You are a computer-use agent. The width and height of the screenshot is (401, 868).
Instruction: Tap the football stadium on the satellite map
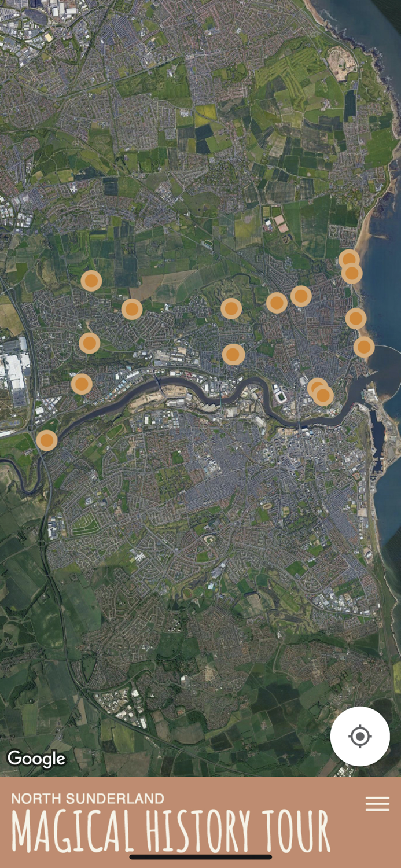(281, 397)
